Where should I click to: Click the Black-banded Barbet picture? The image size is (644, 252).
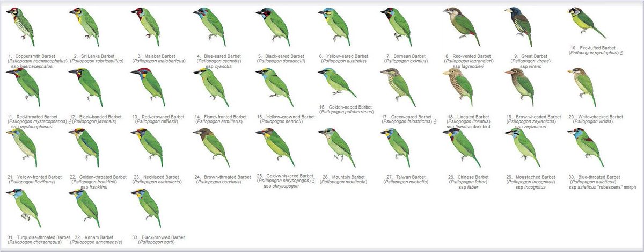pos(85,87)
